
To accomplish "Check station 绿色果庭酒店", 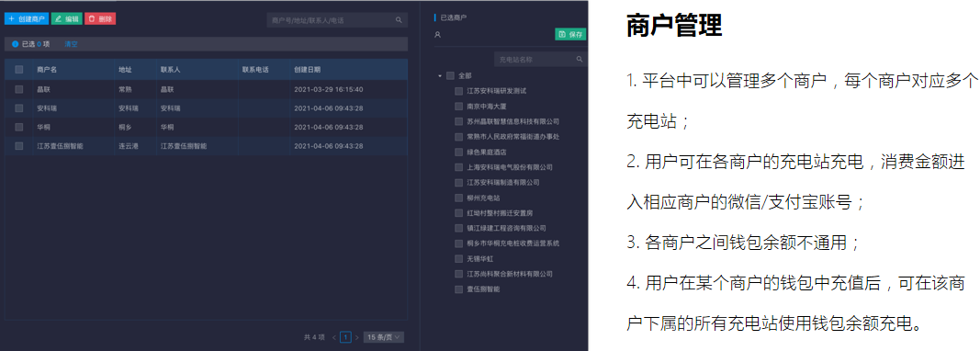I will (x=459, y=152).
